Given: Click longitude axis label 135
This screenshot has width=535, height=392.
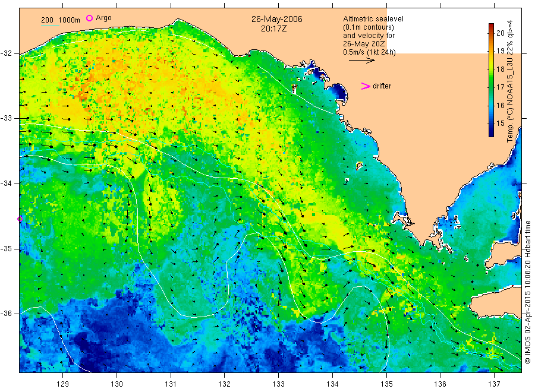Looking at the screenshot, I should pyautogui.click(x=386, y=384).
